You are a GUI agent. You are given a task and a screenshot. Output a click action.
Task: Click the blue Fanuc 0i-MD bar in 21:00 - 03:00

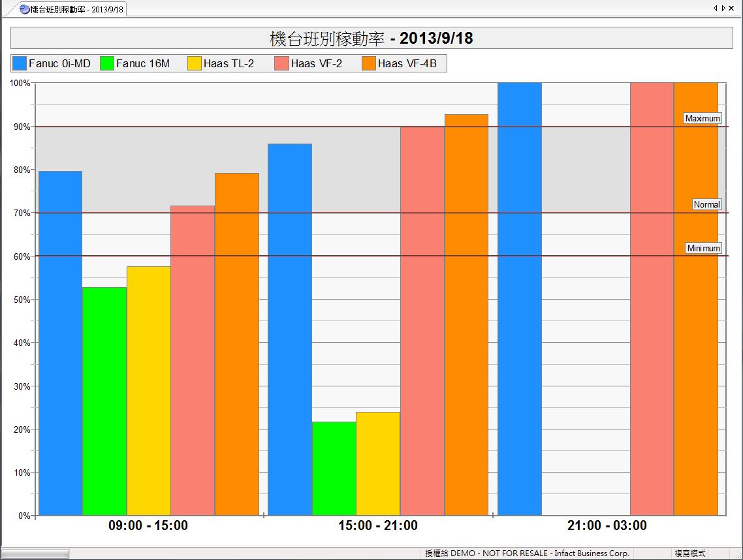[x=519, y=299]
